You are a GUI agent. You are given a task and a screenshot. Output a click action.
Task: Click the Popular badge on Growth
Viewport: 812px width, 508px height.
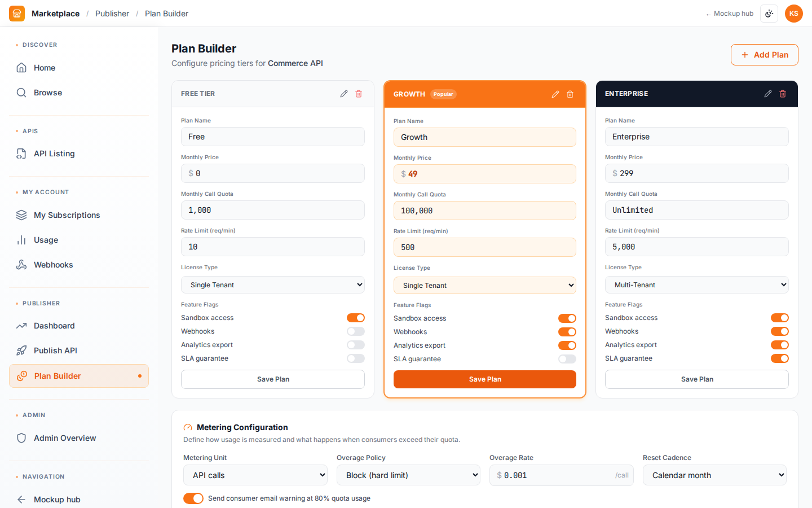(x=443, y=94)
